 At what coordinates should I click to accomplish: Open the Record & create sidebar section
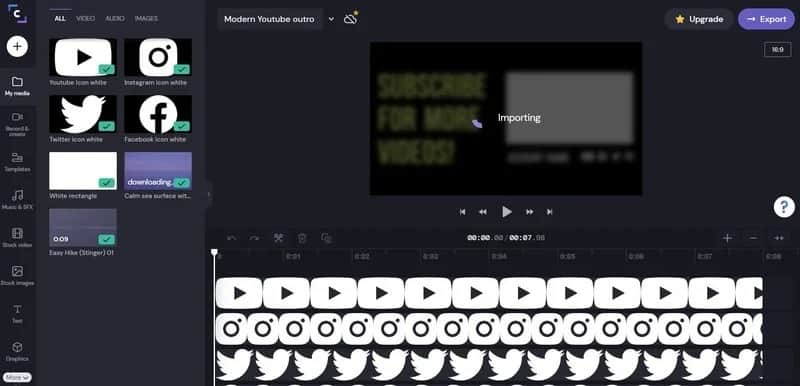pos(17,123)
